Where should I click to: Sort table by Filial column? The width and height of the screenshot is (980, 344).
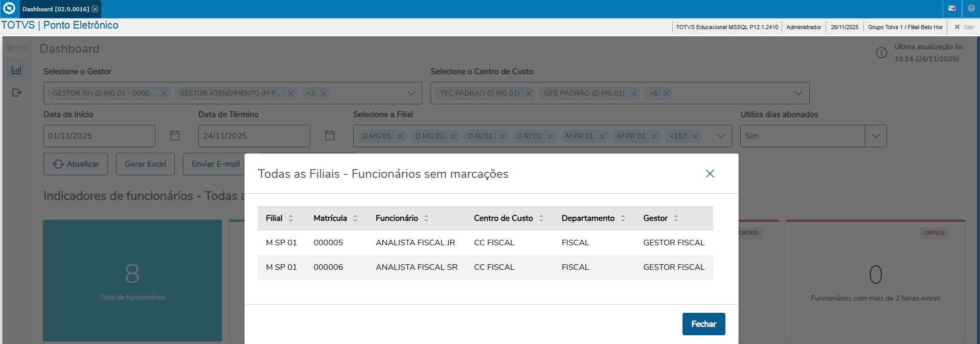tap(290, 218)
